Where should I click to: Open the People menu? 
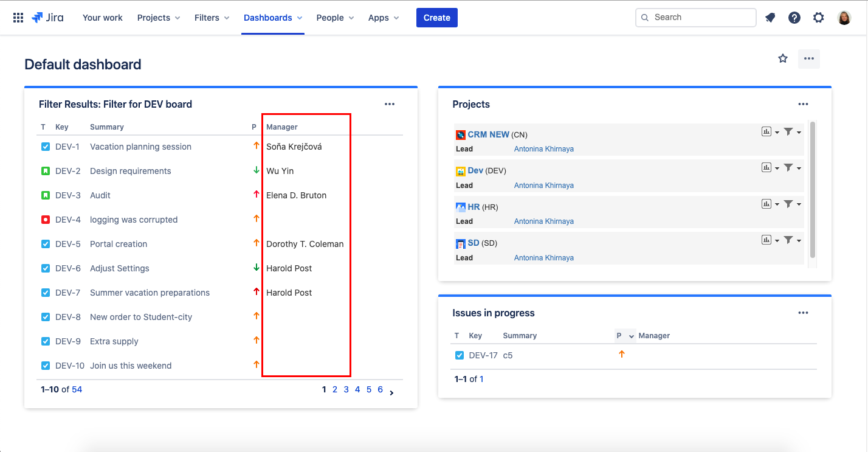point(335,18)
